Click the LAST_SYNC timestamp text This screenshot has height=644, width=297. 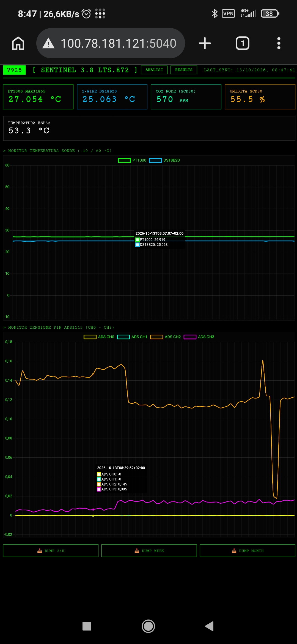[x=249, y=70]
